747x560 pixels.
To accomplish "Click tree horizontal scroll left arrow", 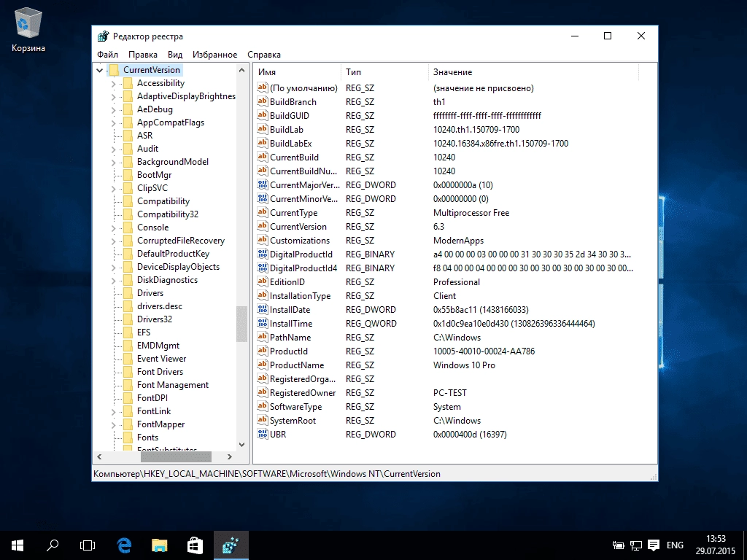I will coord(99,456).
